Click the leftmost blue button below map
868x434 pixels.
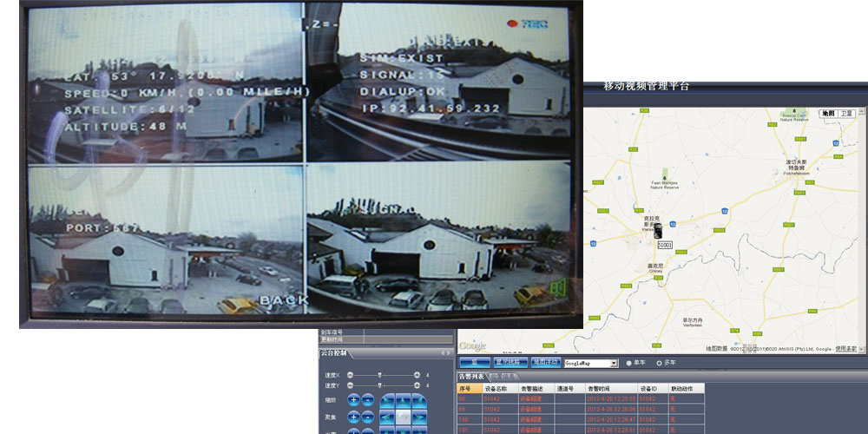pos(475,363)
